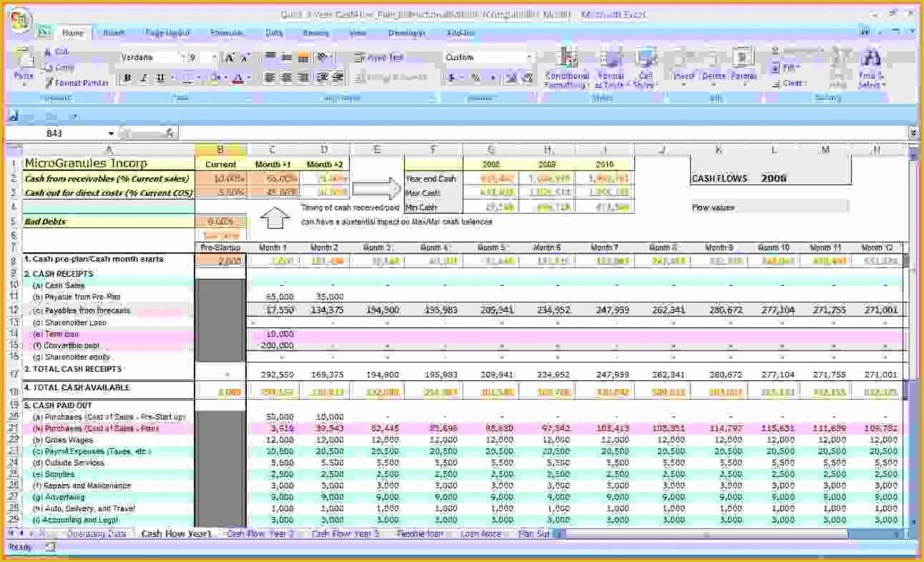Click the Wrap Text button
Screen dimensions: 924x562
pyautogui.click(x=379, y=57)
